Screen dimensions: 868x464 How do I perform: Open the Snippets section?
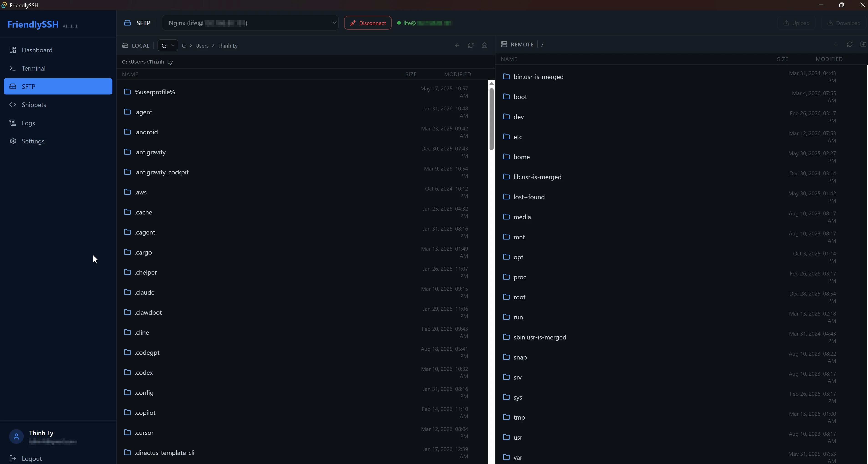pyautogui.click(x=58, y=105)
